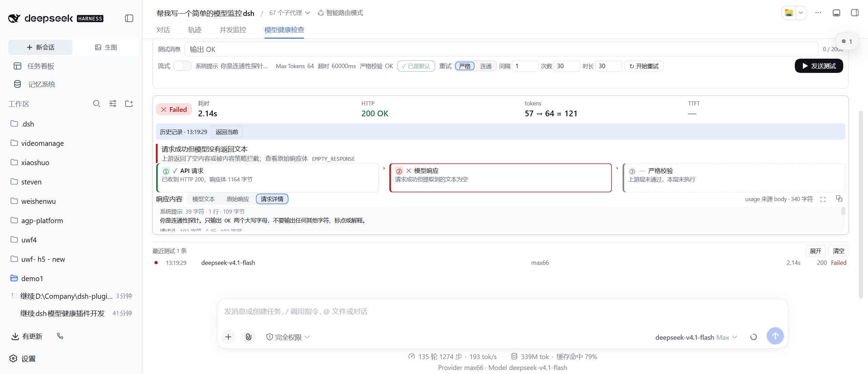Screen dimensions: 868x374
Task: Expand response content to fullscreen
Action: (823, 199)
